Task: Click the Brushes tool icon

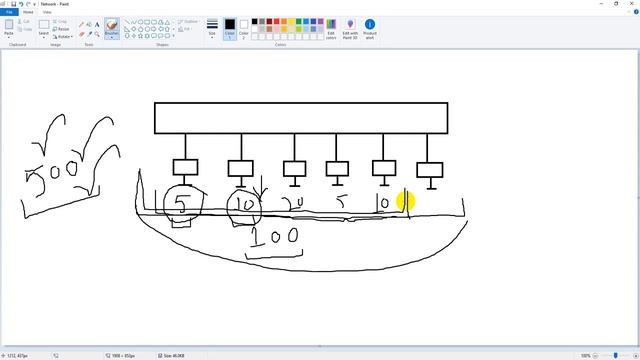Action: click(x=112, y=25)
